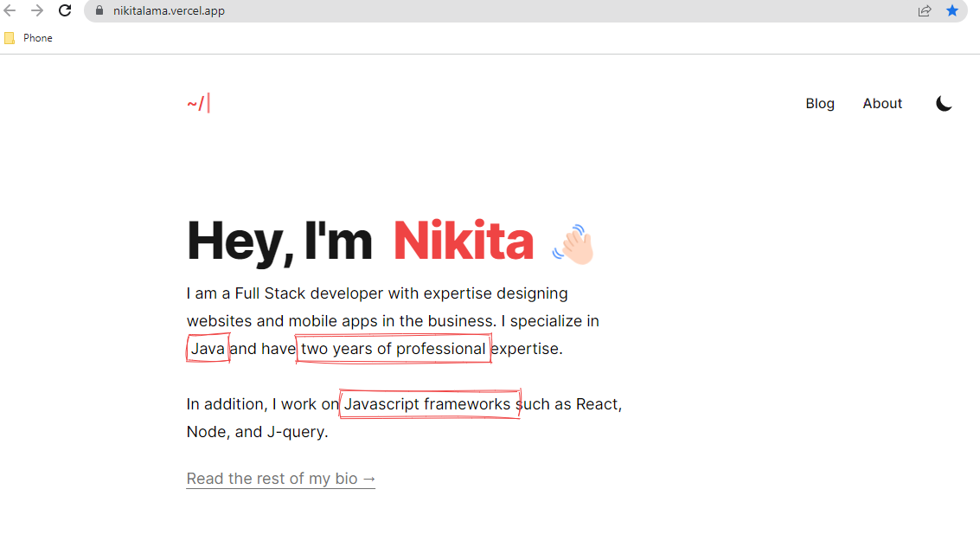
Task: Click the browser forward arrow
Action: [37, 10]
